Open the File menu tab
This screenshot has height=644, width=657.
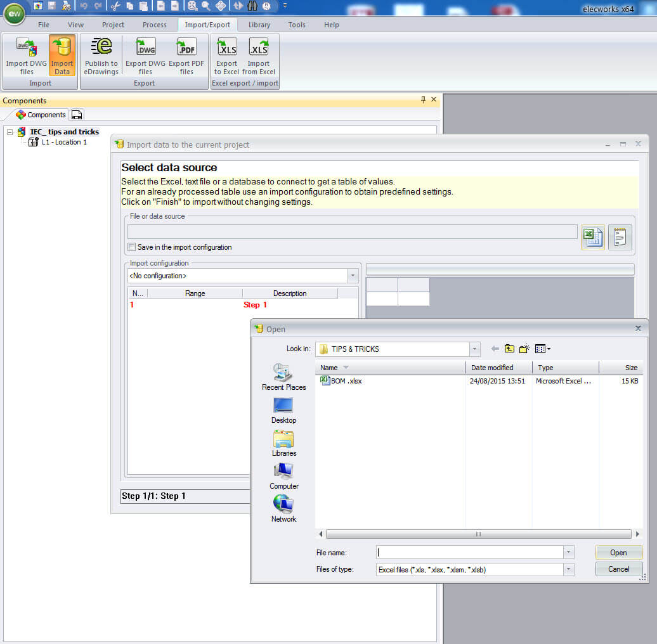pos(44,25)
